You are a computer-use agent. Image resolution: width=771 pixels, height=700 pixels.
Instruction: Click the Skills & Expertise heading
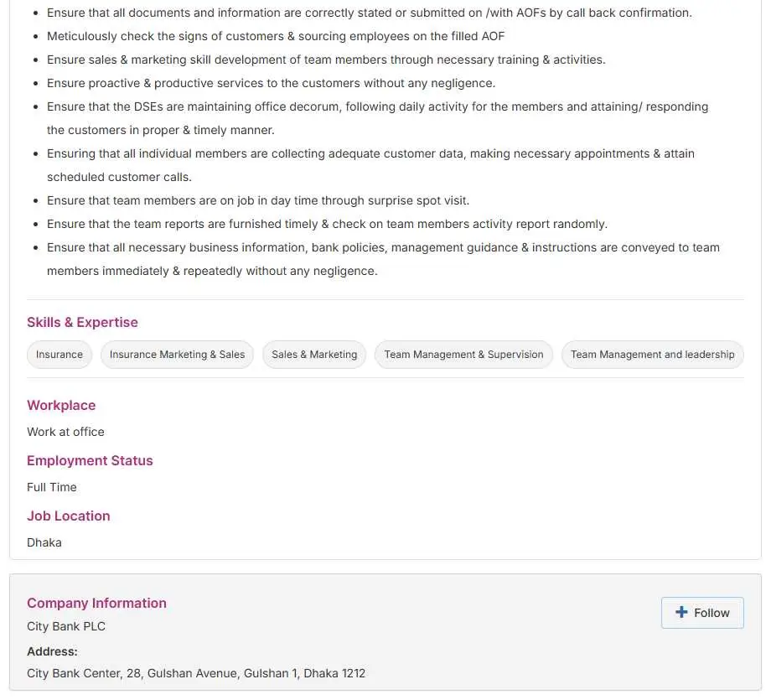click(x=82, y=323)
